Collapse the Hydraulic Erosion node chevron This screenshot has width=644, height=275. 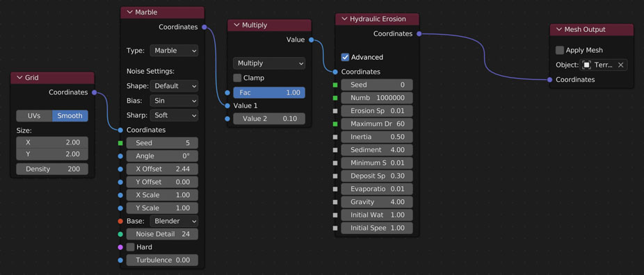(x=344, y=19)
